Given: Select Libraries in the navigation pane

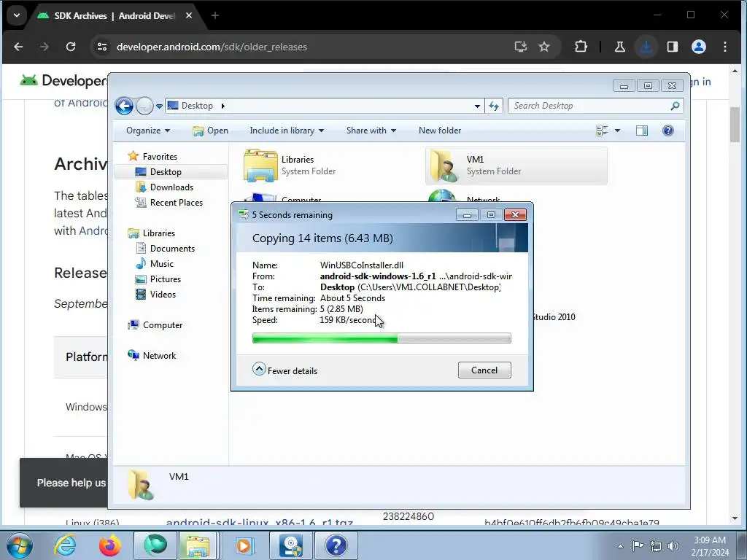Looking at the screenshot, I should [158, 233].
